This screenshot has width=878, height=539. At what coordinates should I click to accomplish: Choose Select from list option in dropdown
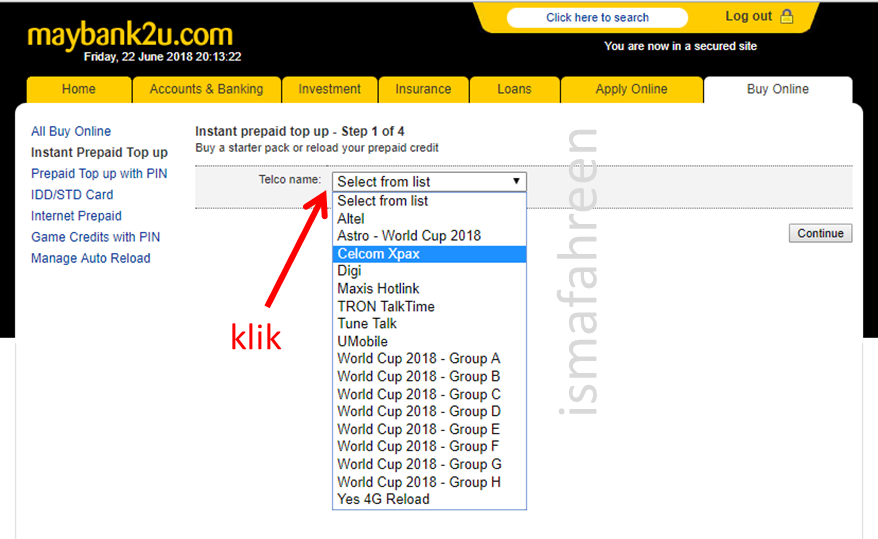coord(429,201)
